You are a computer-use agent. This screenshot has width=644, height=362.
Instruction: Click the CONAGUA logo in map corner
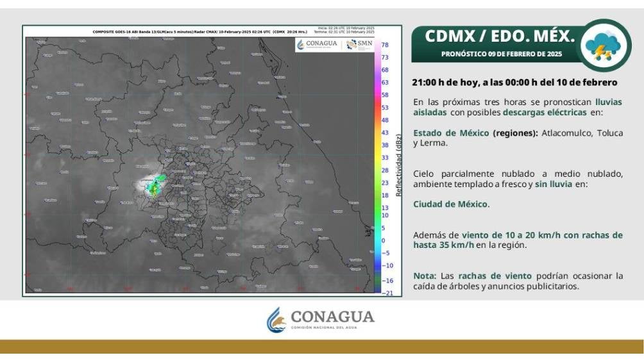[x=318, y=44]
